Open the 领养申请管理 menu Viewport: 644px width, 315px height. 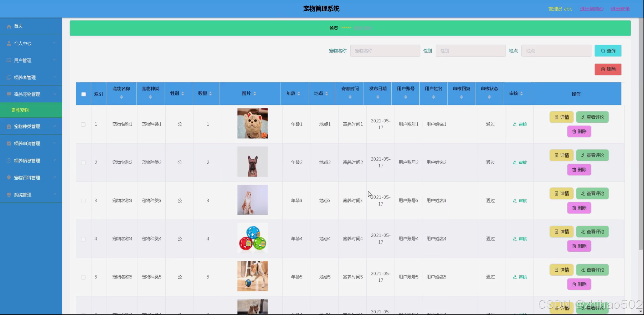27,143
